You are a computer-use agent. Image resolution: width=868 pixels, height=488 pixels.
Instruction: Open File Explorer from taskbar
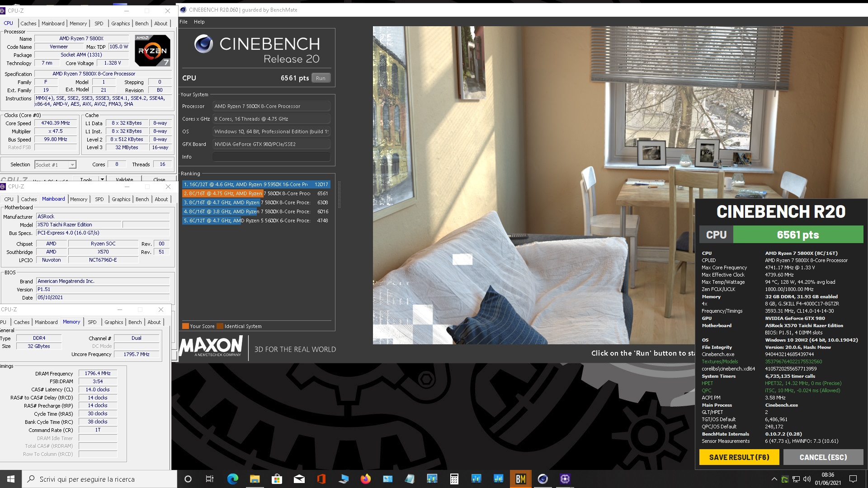coord(255,479)
